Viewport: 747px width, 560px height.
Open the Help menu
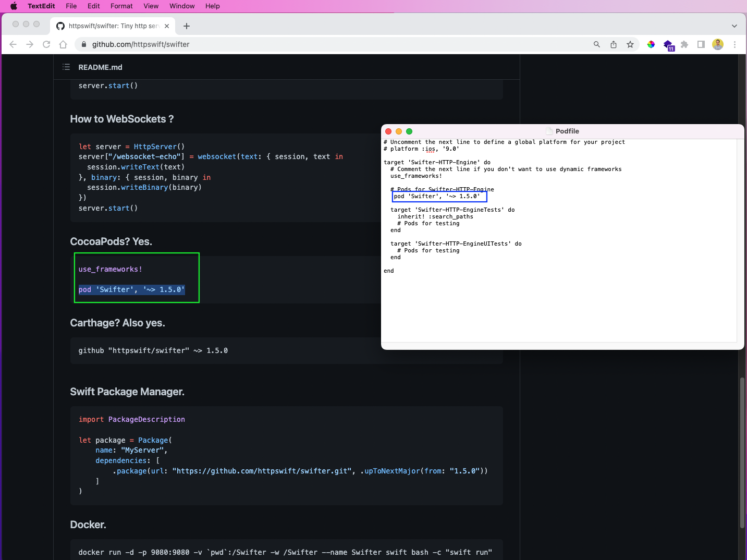click(213, 6)
